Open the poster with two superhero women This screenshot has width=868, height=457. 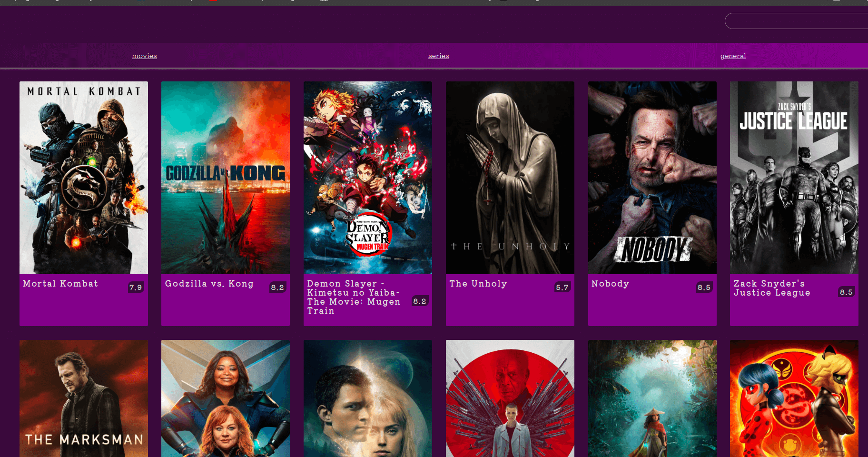pyautogui.click(x=226, y=398)
